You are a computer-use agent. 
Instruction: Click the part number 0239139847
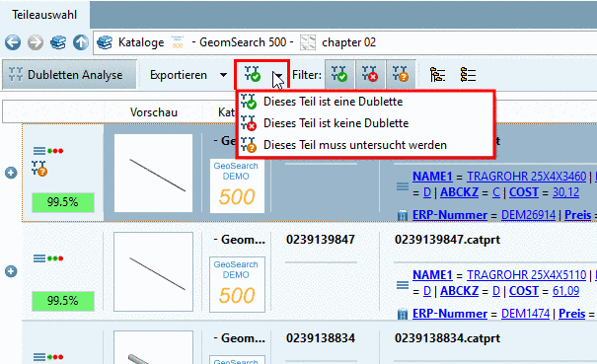pyautogui.click(x=321, y=240)
